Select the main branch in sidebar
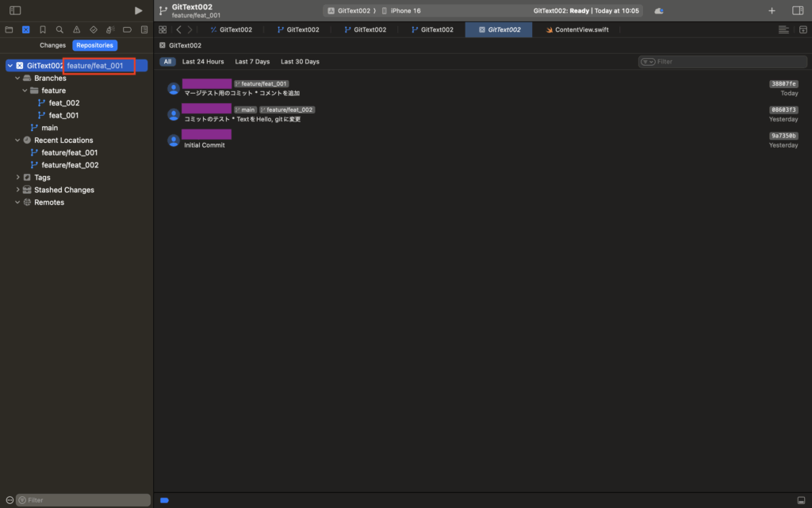Screen dimensions: 812x508 [x=50, y=128]
